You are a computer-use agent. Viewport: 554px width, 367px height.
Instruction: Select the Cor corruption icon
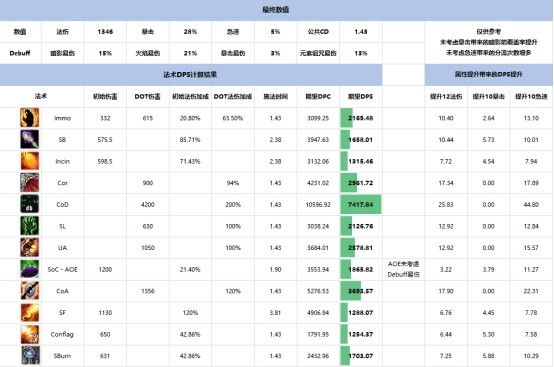[x=30, y=183]
